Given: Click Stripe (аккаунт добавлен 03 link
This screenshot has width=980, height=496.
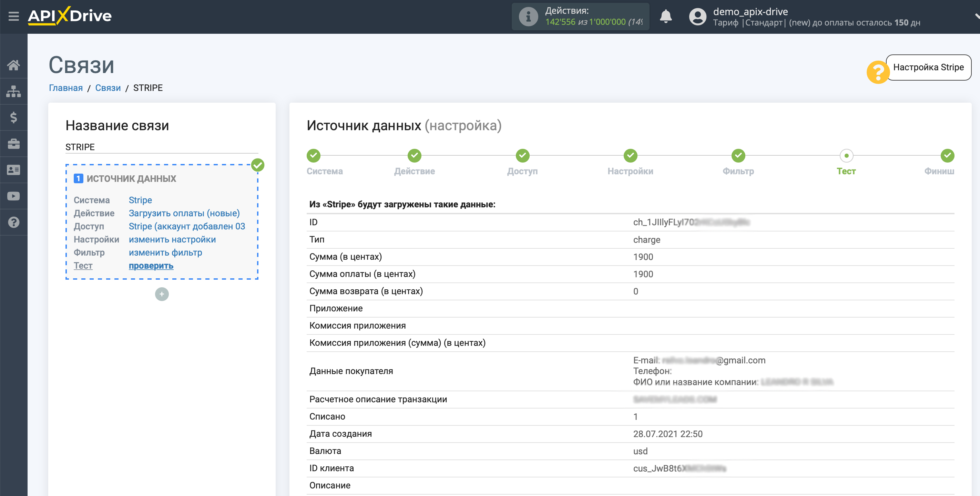Looking at the screenshot, I should (187, 226).
